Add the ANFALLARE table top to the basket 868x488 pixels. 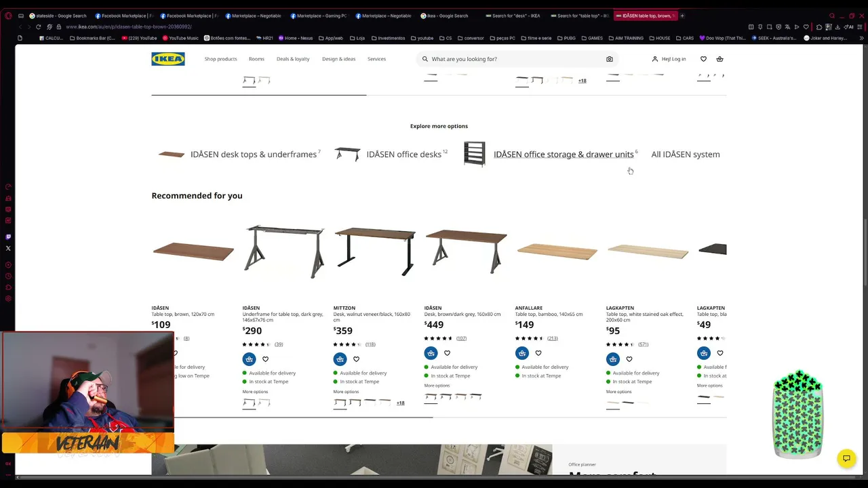[x=522, y=353]
